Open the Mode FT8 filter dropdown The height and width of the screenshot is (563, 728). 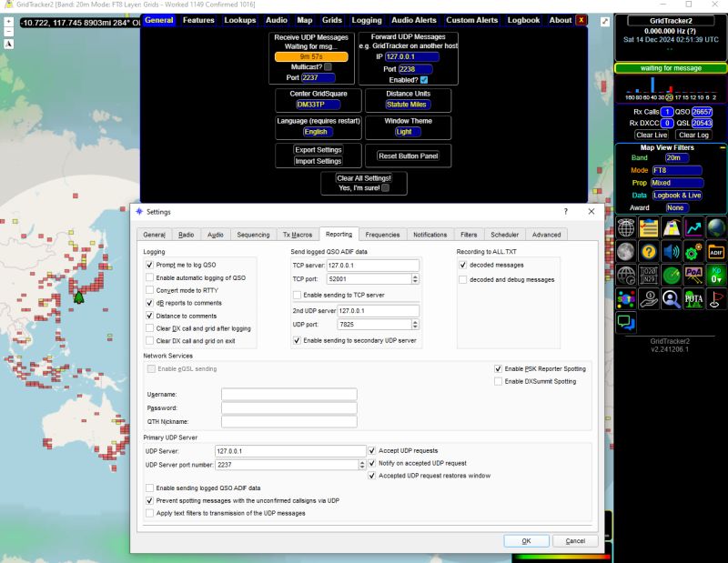677,170
